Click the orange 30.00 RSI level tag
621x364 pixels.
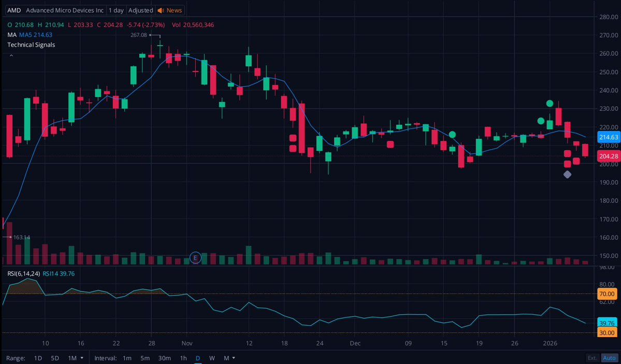606,333
